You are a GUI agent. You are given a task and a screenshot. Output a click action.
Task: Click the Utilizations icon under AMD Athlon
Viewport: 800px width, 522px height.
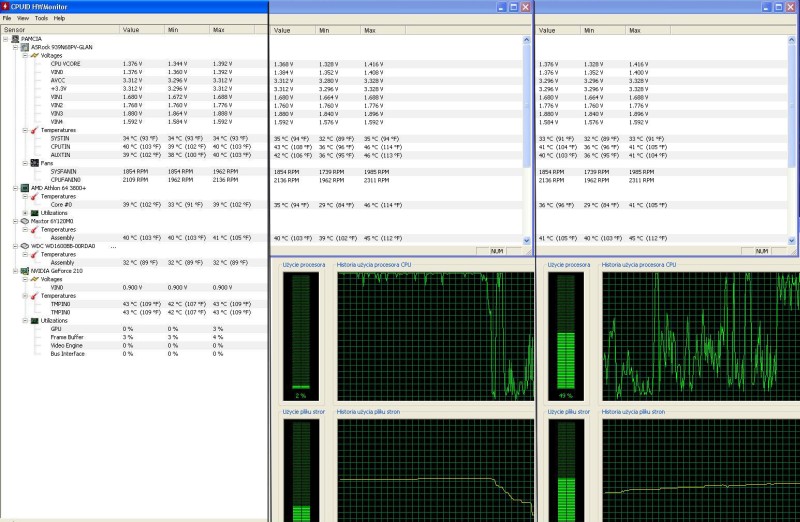[34, 213]
